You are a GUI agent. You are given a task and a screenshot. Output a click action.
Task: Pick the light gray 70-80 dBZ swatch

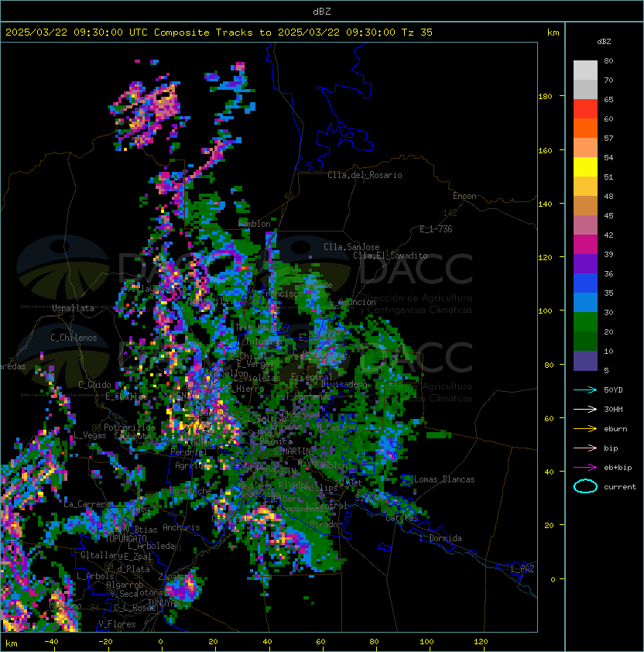(x=585, y=70)
